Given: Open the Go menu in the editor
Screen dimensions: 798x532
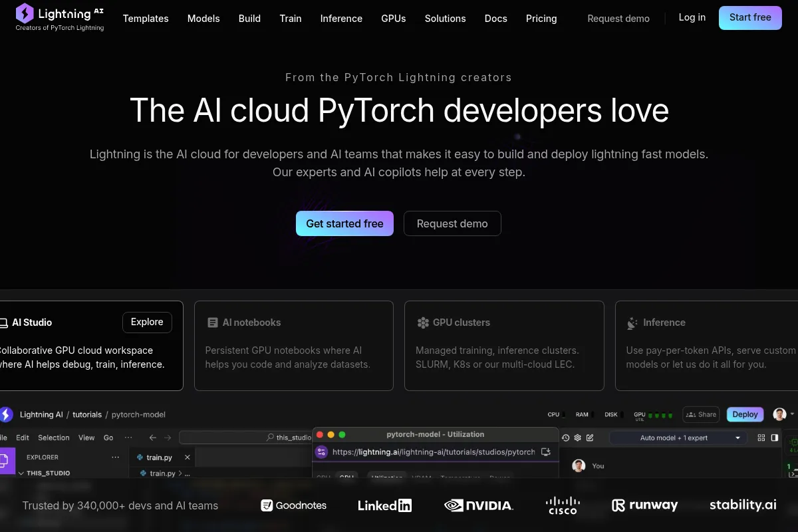Looking at the screenshot, I should pos(108,438).
